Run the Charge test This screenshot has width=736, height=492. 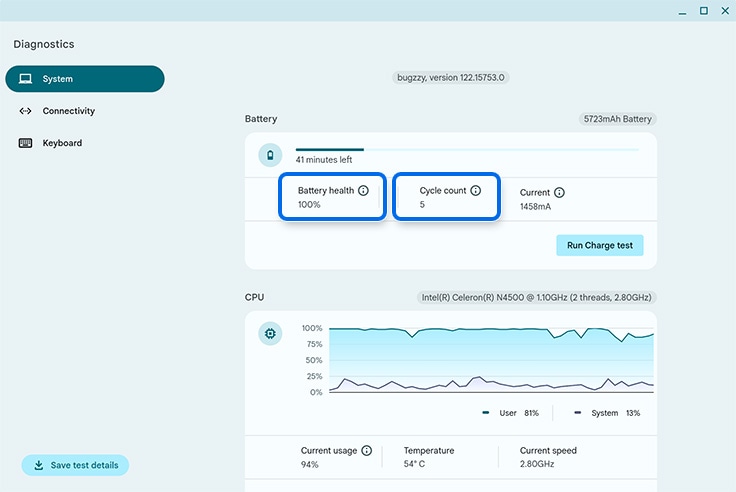[600, 245]
